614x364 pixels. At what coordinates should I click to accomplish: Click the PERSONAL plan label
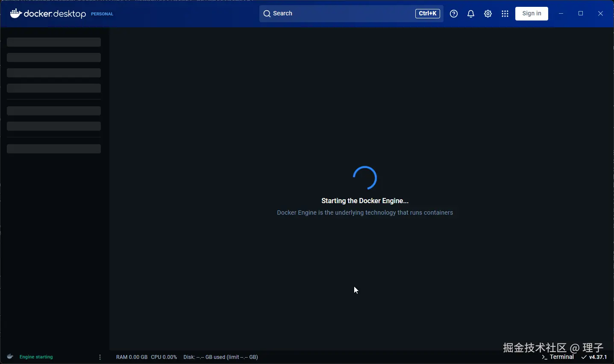pos(102,14)
